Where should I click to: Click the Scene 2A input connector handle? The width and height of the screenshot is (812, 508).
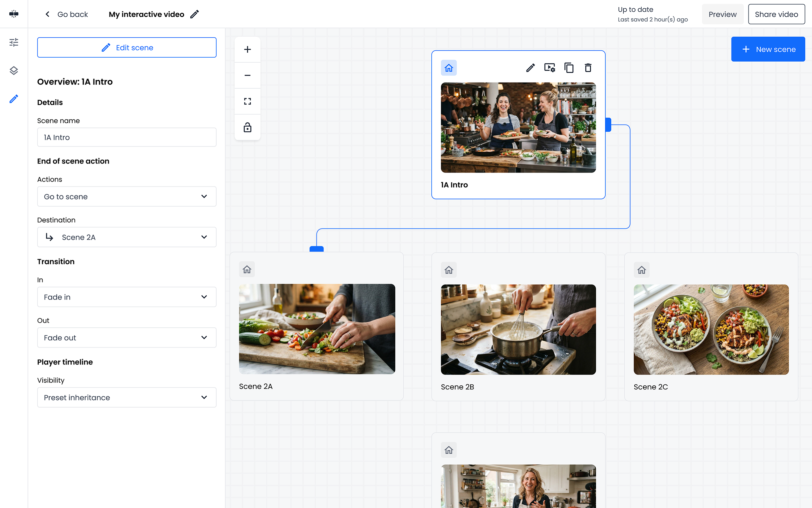coord(316,249)
